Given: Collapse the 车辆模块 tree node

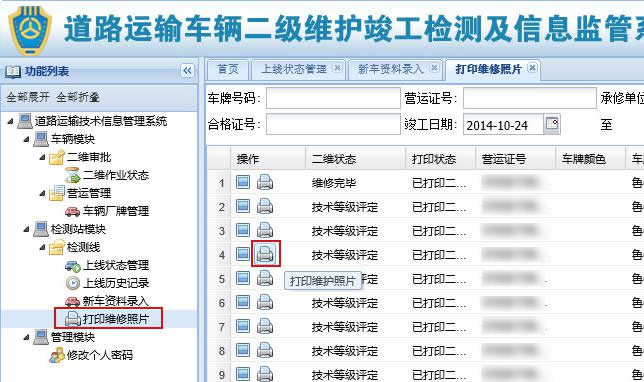Looking at the screenshot, I should [x=26, y=139].
